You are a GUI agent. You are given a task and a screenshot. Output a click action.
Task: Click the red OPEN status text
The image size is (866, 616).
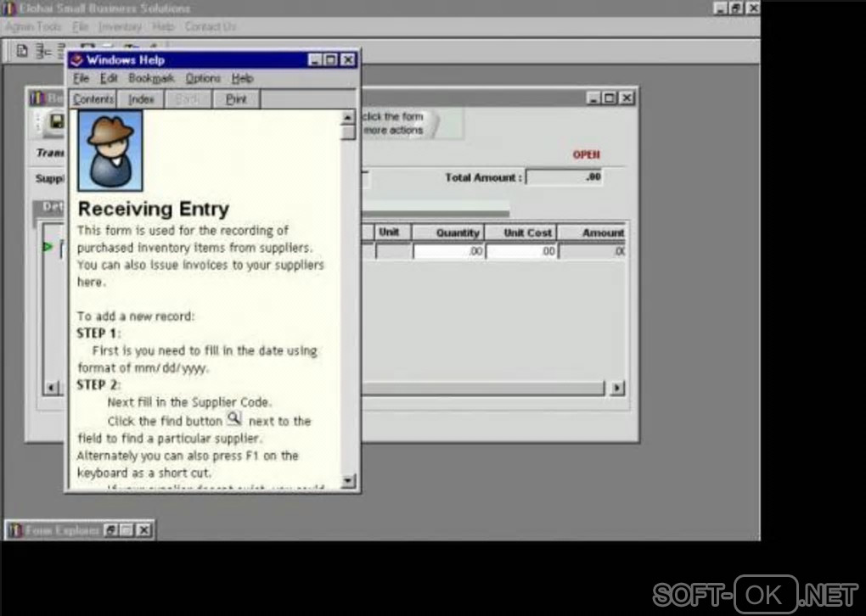point(586,154)
